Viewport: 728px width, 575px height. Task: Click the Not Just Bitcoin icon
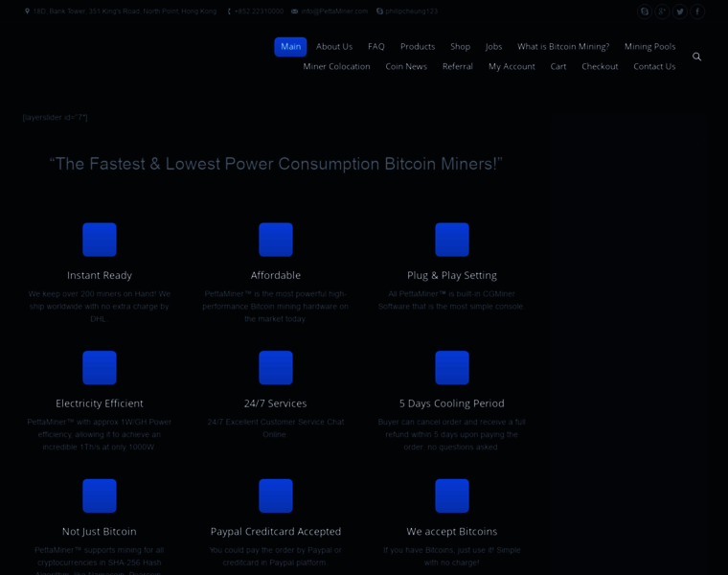coord(100,496)
